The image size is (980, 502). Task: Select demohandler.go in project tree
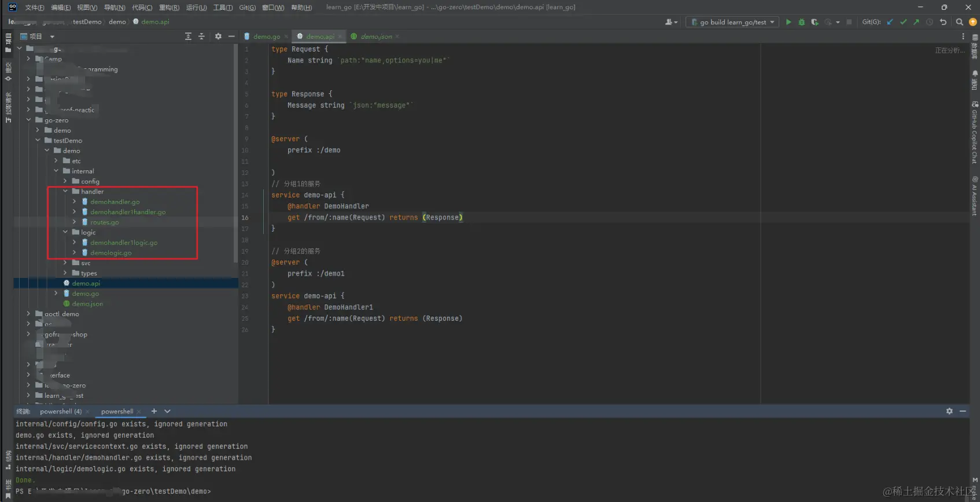115,201
